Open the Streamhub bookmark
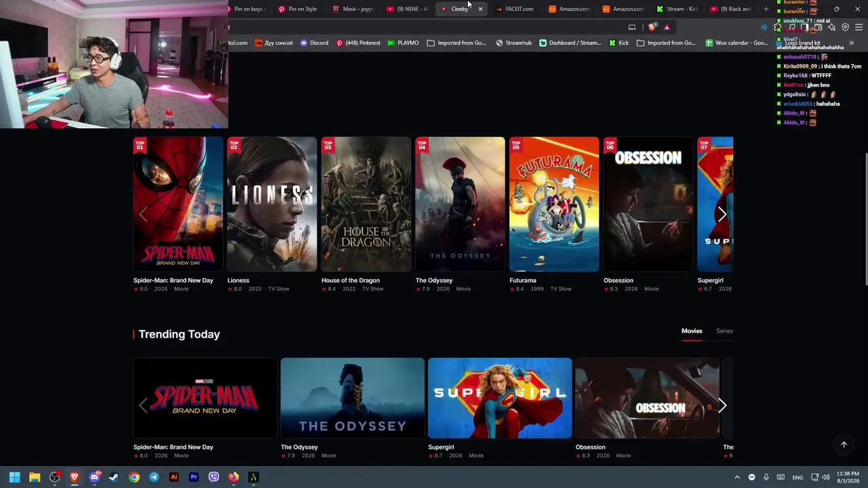The height and width of the screenshot is (488, 868). [x=514, y=43]
